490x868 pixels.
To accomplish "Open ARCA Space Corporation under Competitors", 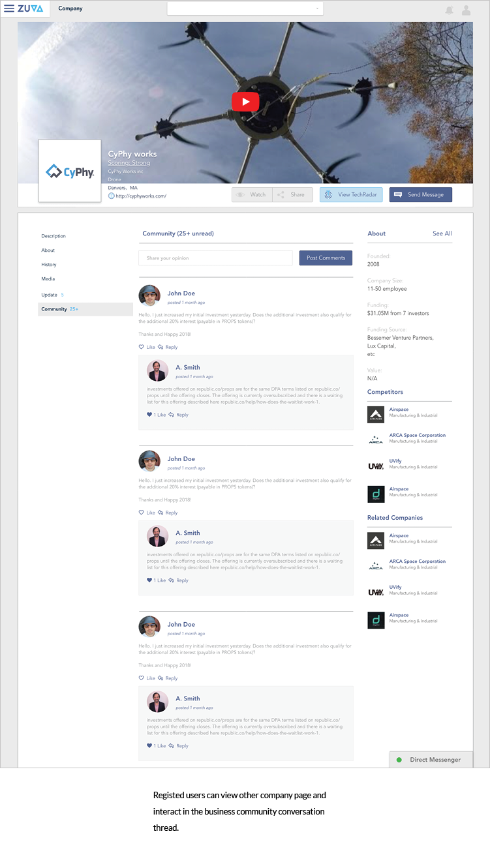I will [418, 435].
